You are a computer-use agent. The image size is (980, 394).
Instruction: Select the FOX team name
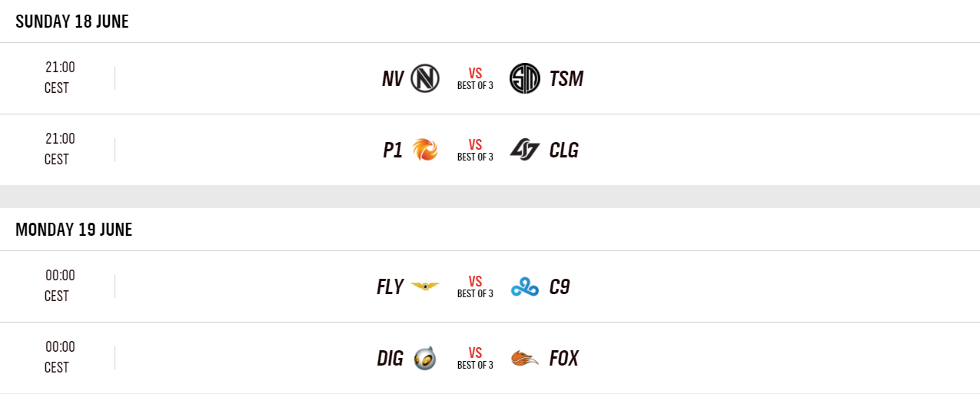click(564, 358)
